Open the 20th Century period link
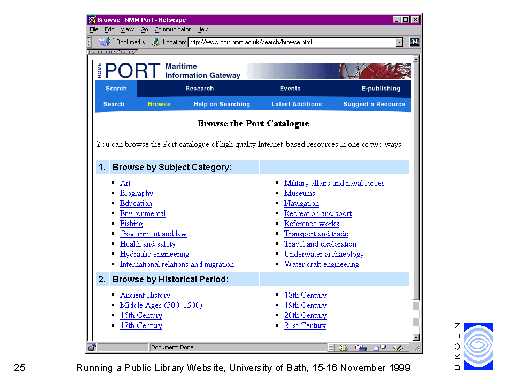The width and height of the screenshot is (512, 384). click(x=305, y=315)
